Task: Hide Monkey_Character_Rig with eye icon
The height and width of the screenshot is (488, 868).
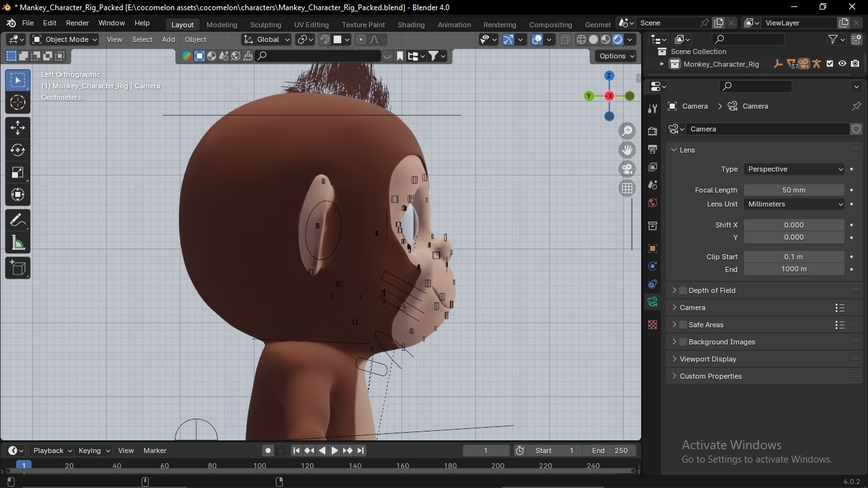Action: point(842,64)
